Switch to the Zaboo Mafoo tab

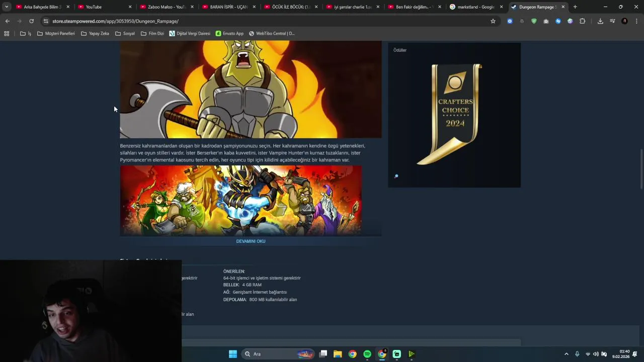(167, 7)
